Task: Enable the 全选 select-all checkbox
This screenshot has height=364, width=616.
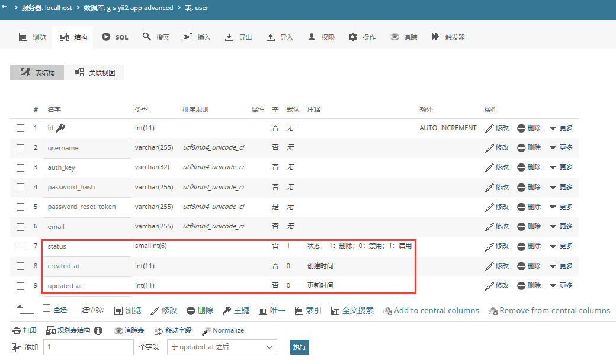Action: pos(47,308)
